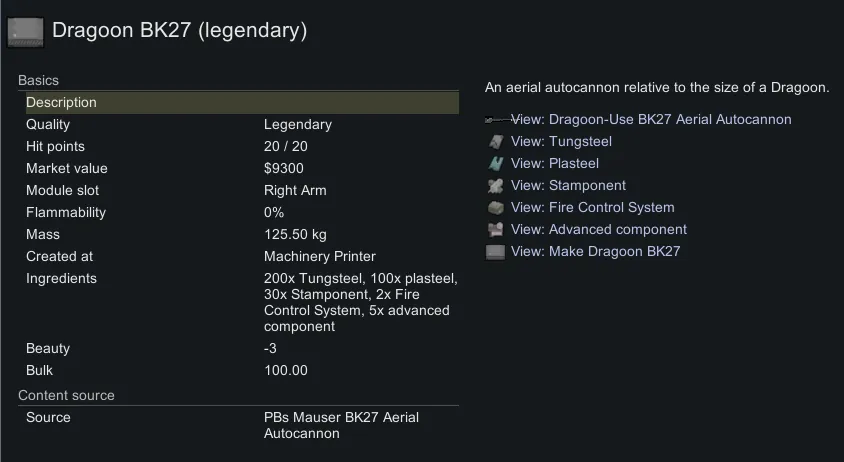Image resolution: width=844 pixels, height=462 pixels.
Task: Follow the View: Plasteel link
Action: point(555,164)
